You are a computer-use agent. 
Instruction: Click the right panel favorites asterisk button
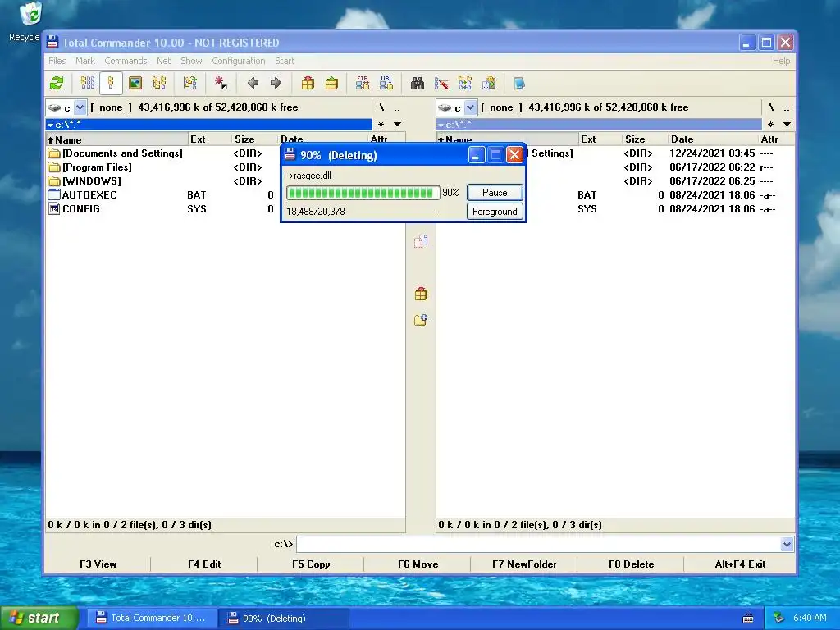770,125
